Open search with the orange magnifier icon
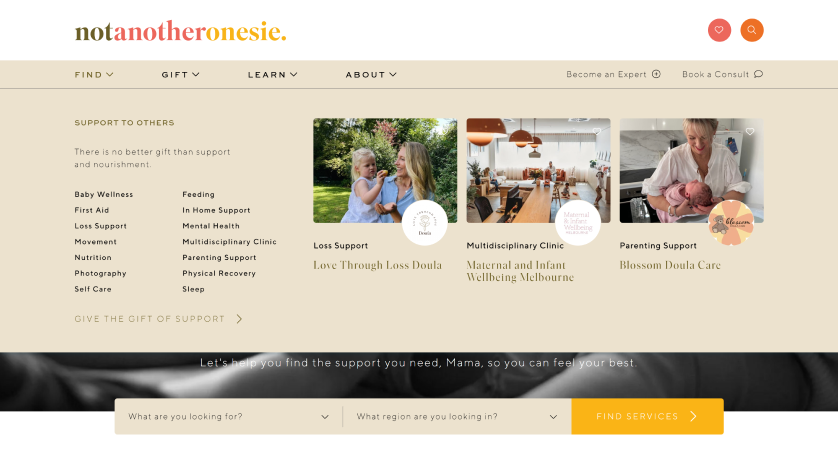 (x=751, y=30)
